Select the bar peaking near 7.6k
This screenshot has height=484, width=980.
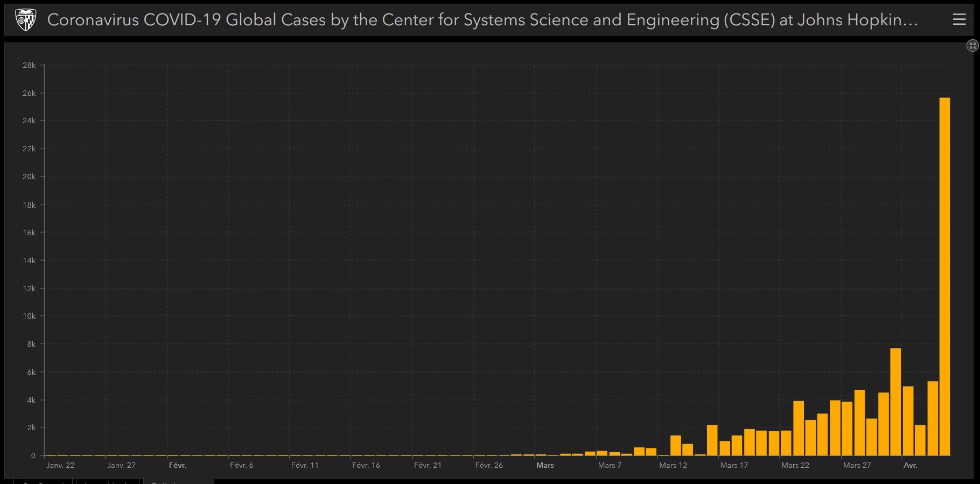click(x=895, y=402)
